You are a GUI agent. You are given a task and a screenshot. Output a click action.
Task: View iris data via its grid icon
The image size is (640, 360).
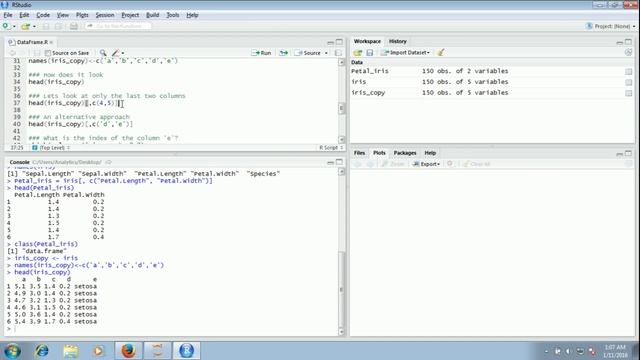point(629,82)
